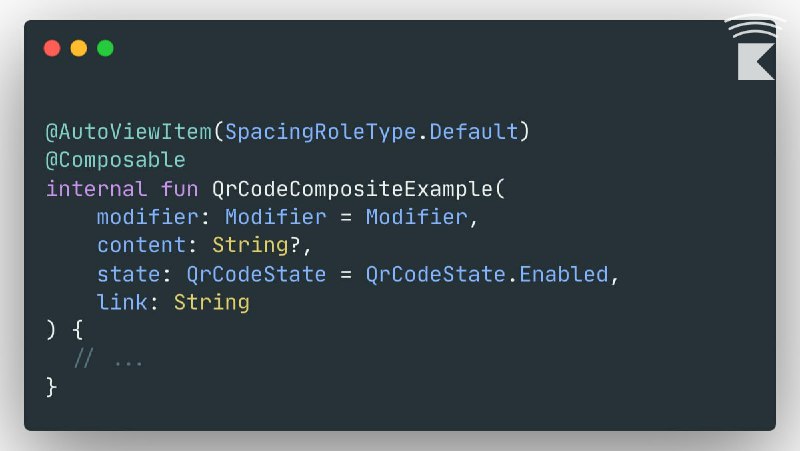Click QrCodeState.Enabled default value
The image size is (800, 451).
click(487, 274)
